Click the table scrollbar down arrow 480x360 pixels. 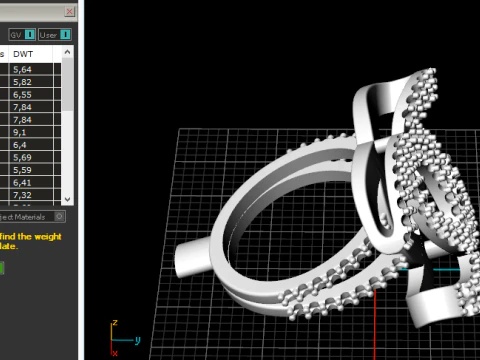point(68,199)
